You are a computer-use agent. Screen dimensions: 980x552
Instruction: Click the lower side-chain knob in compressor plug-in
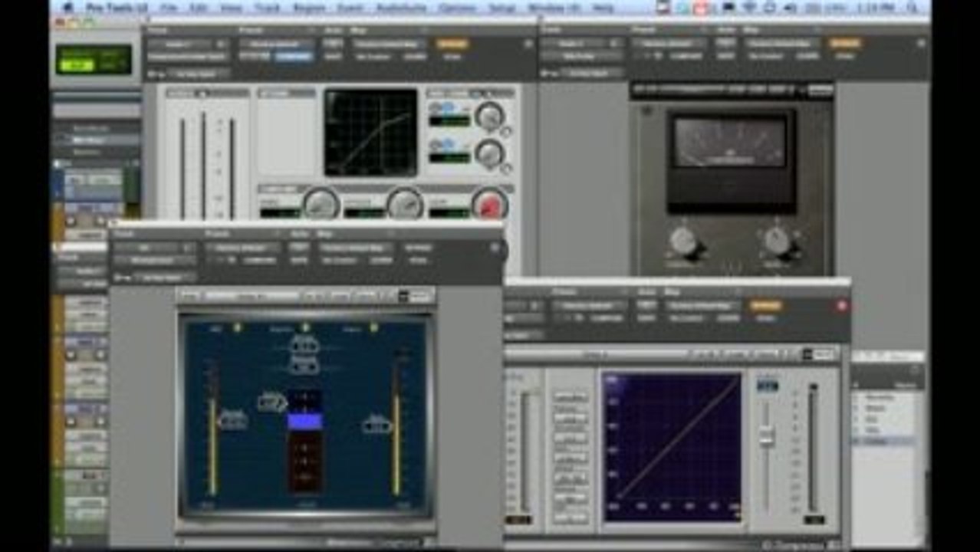pos(488,153)
